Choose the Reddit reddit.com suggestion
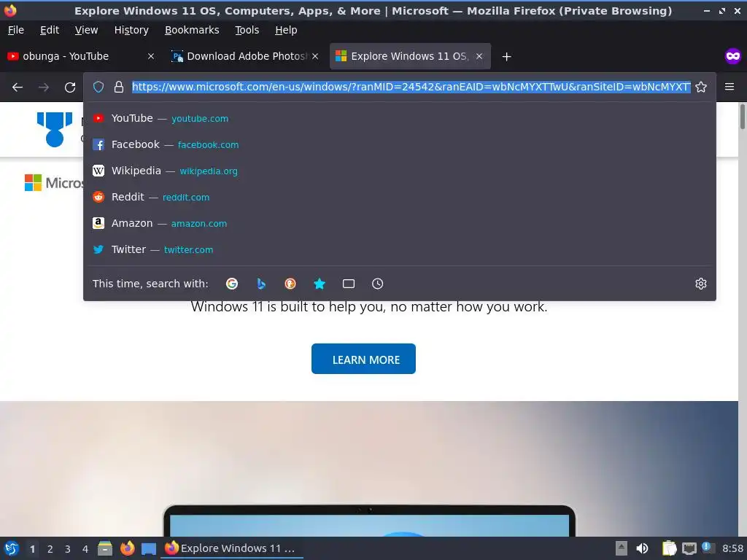The height and width of the screenshot is (560, 747). pos(399,197)
